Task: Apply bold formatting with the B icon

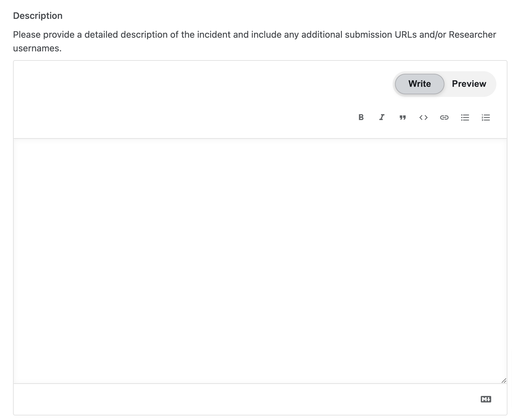Action: [x=361, y=117]
